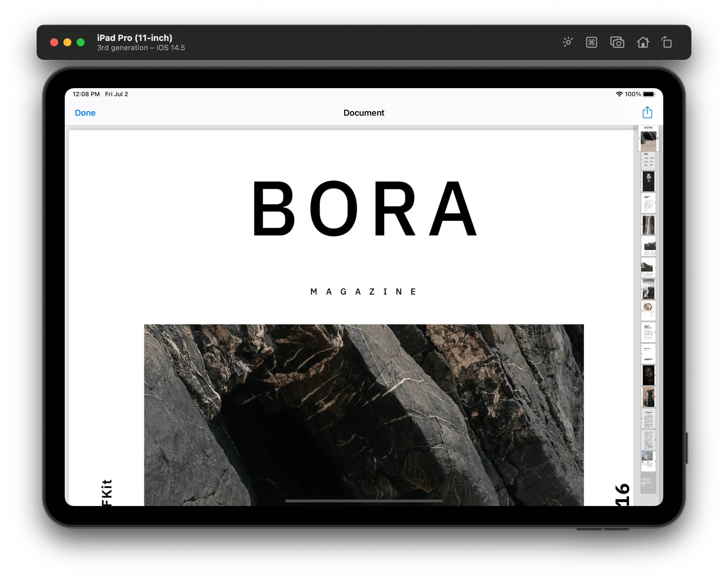
Task: Take a screenshot using the camera icon
Action: pos(617,42)
